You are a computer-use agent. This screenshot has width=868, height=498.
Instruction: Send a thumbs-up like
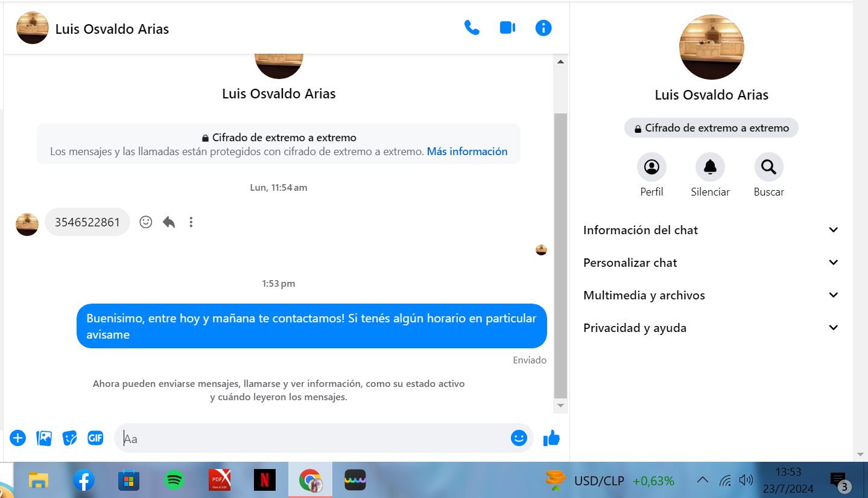click(551, 438)
